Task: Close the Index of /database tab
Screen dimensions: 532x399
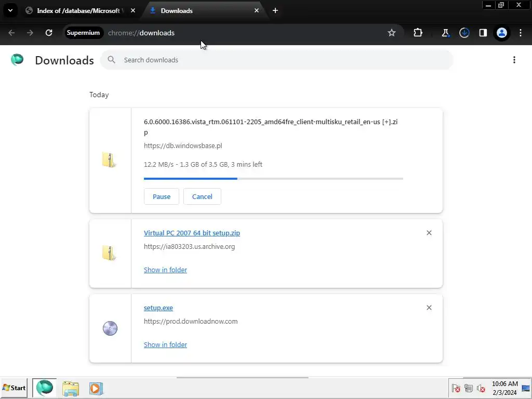Action: tap(133, 11)
